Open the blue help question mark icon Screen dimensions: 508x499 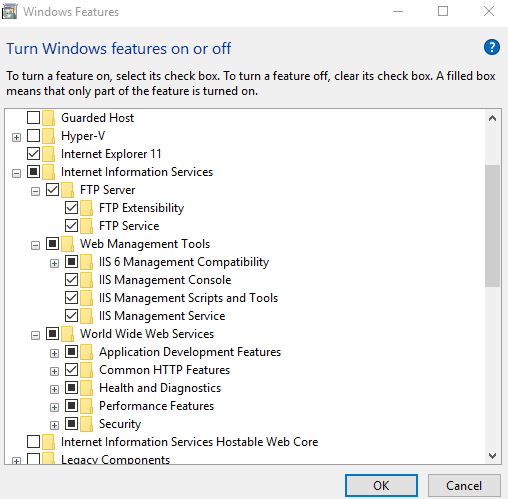pyautogui.click(x=492, y=47)
